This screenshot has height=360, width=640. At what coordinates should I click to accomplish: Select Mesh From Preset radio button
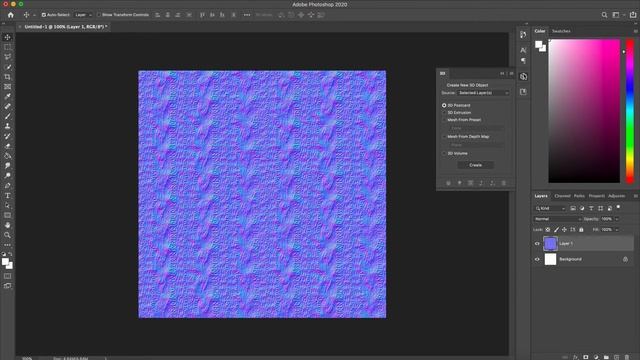(444, 120)
